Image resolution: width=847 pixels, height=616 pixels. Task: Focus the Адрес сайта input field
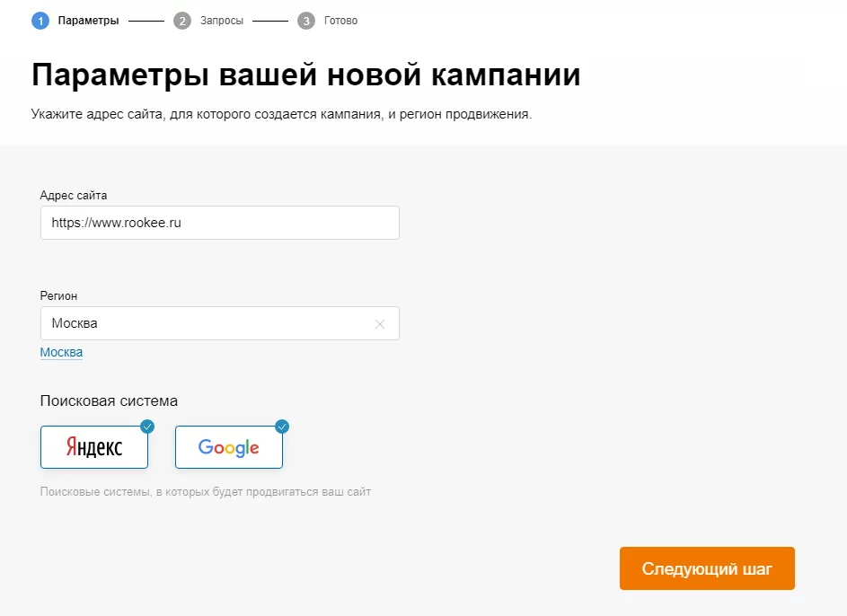[220, 223]
